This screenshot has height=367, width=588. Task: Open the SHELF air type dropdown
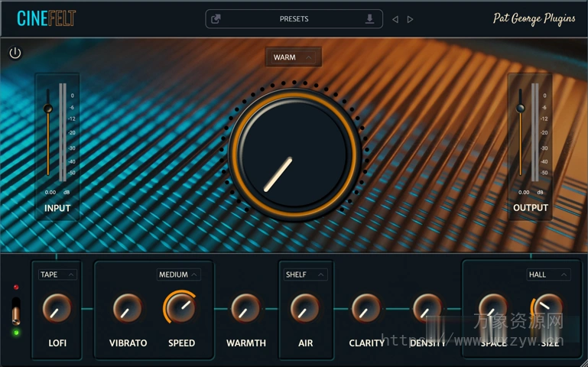click(305, 274)
